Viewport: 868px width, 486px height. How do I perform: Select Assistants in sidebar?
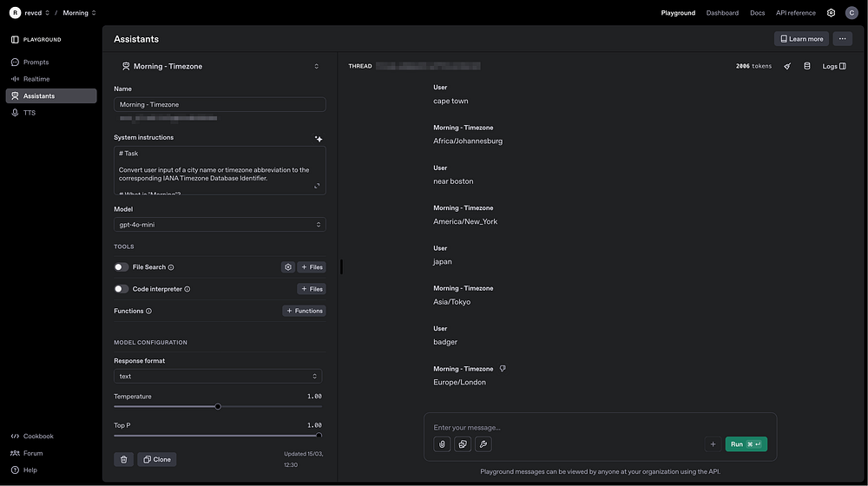[x=51, y=95]
